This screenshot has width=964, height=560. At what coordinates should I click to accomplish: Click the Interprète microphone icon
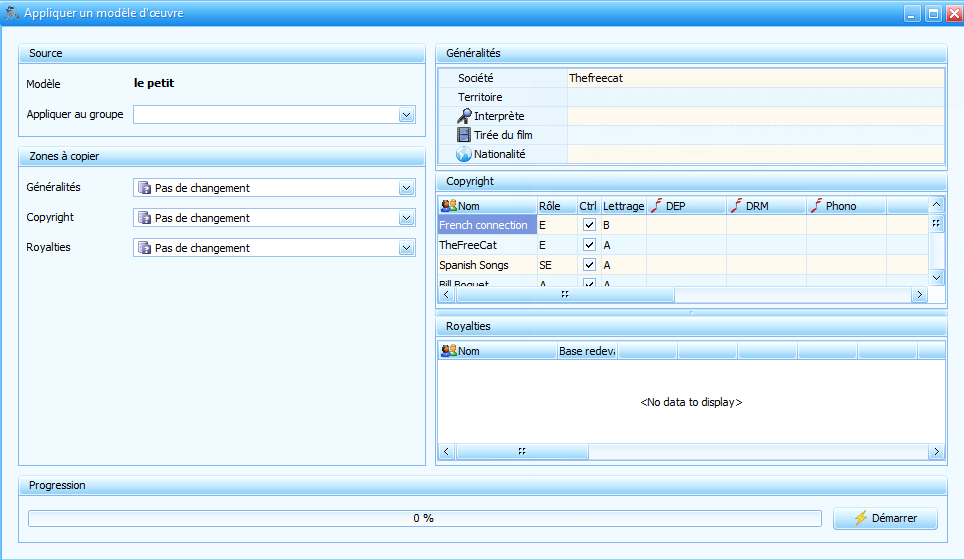(x=464, y=116)
